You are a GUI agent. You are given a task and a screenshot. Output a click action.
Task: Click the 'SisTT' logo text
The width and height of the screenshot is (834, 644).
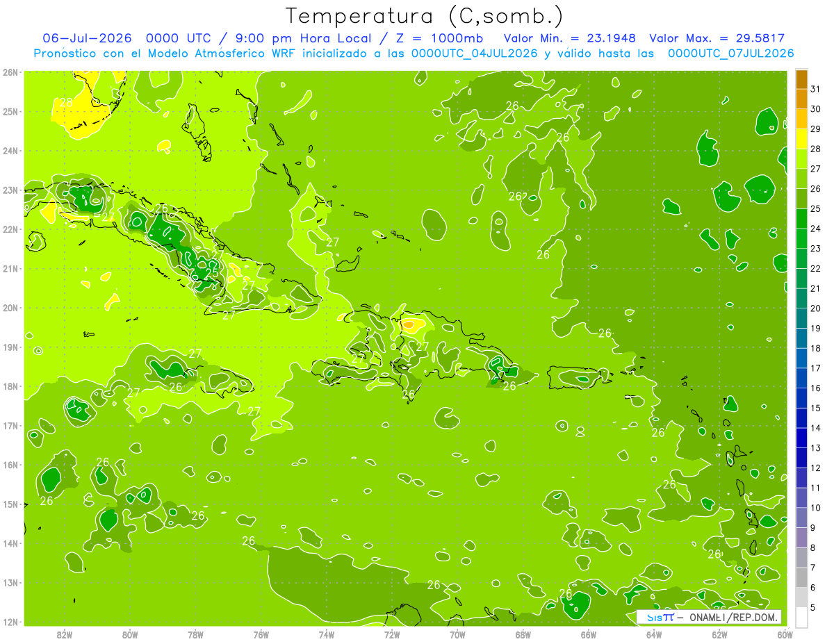660,617
